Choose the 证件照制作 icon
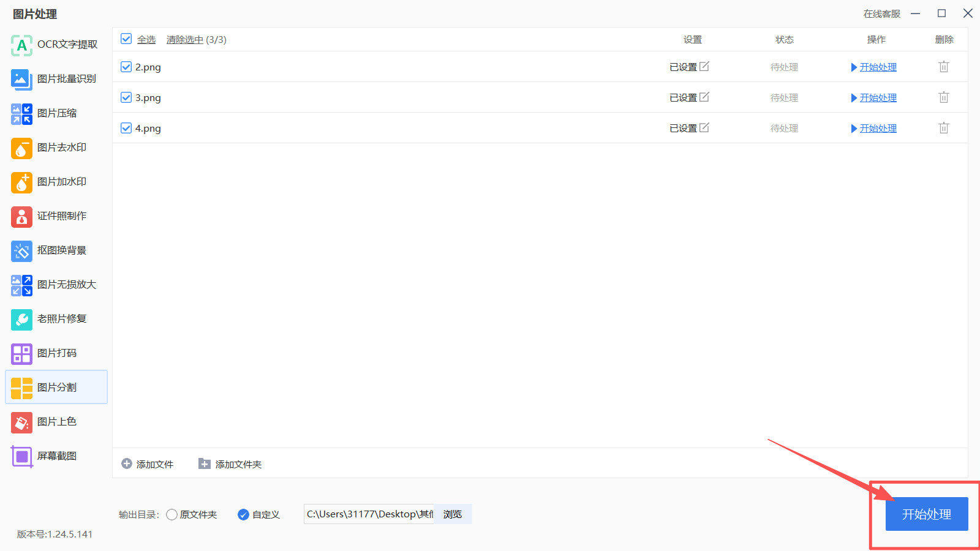The image size is (980, 551). tap(21, 216)
